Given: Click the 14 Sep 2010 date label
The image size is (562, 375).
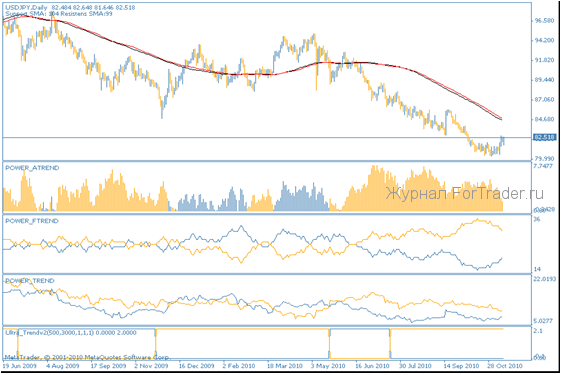Looking at the screenshot, I should (461, 366).
